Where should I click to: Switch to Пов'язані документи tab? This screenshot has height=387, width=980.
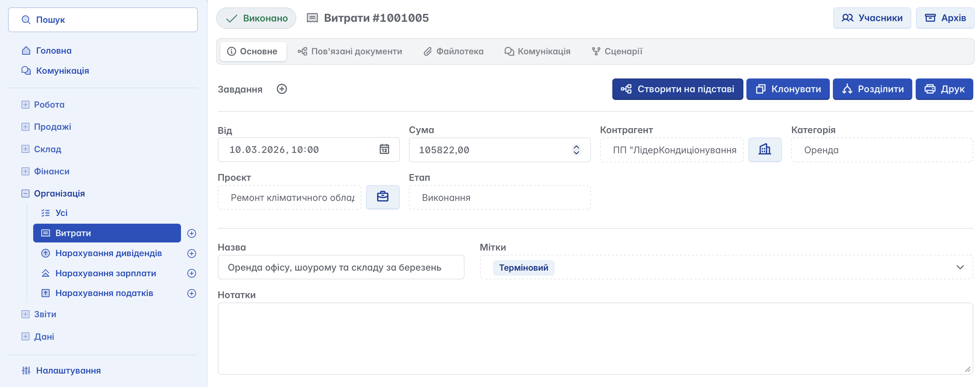pyautogui.click(x=350, y=51)
